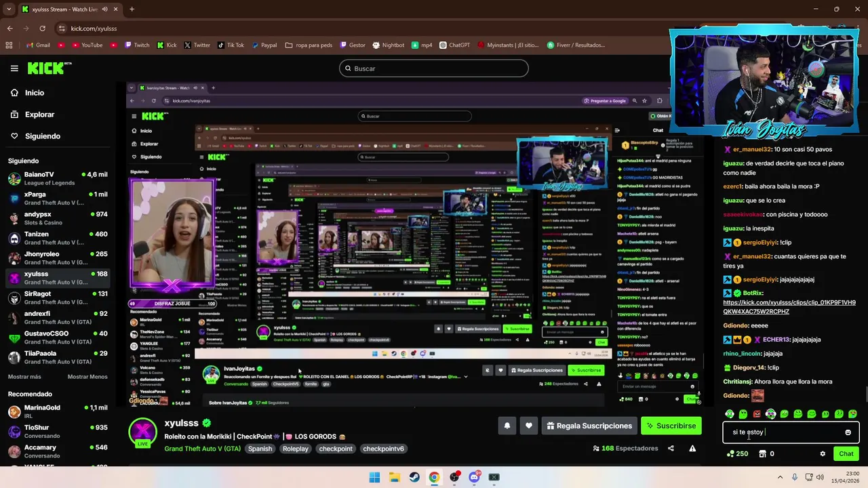The image size is (868, 488).
Task: Open Steam from taskbar
Action: point(414,477)
